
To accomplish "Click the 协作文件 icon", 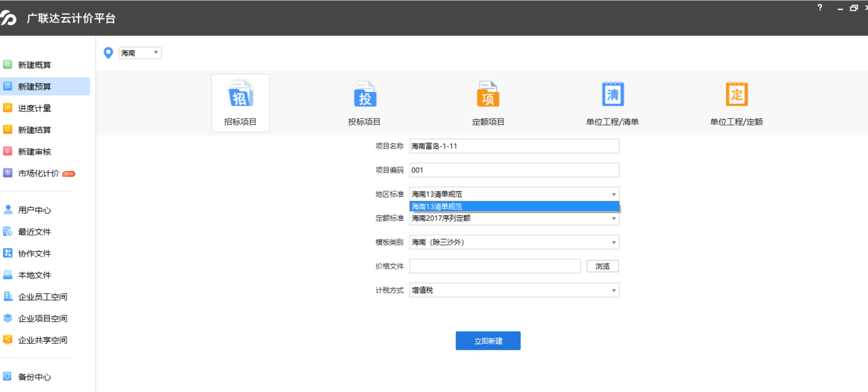I will click(8, 253).
